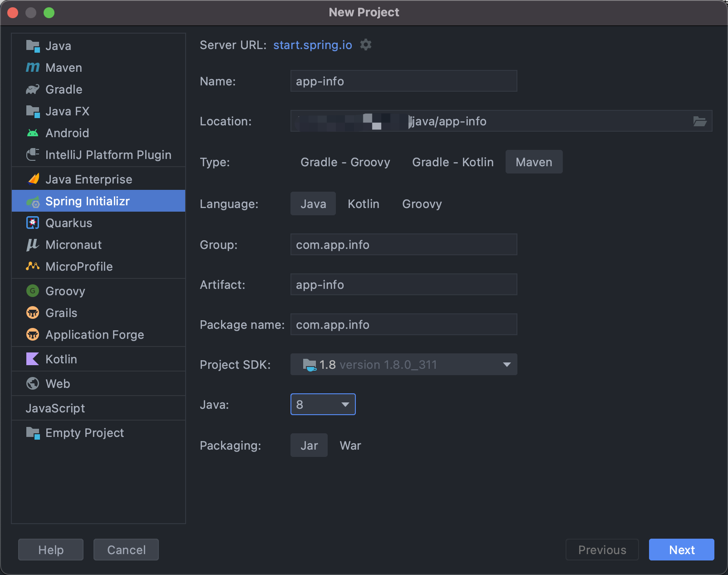Image resolution: width=728 pixels, height=575 pixels.
Task: Select War packaging
Action: [350, 446]
